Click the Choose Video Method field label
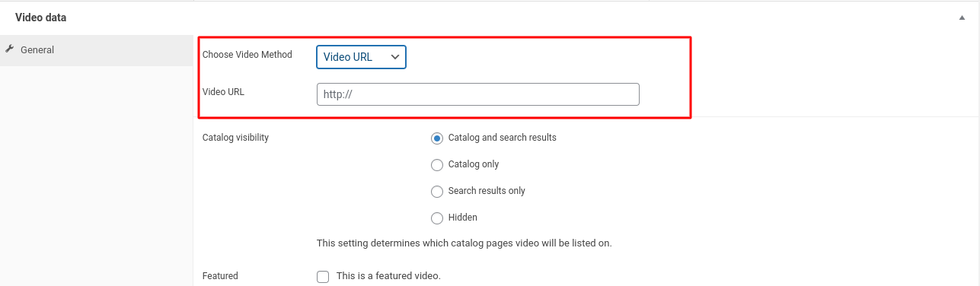Screen dimensions: 980x286 pos(247,55)
